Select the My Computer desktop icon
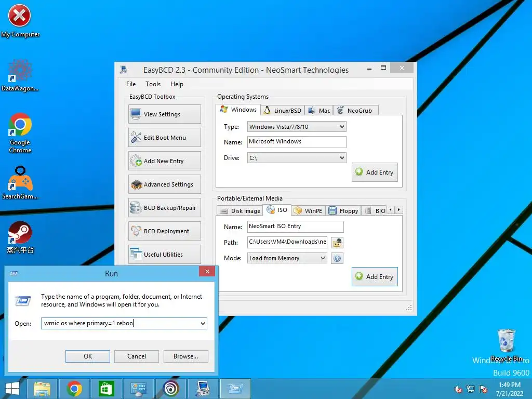 20,21
